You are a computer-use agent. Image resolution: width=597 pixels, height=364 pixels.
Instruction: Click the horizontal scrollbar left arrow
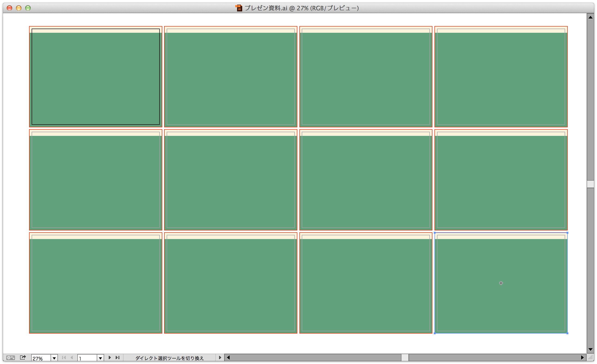(x=228, y=358)
